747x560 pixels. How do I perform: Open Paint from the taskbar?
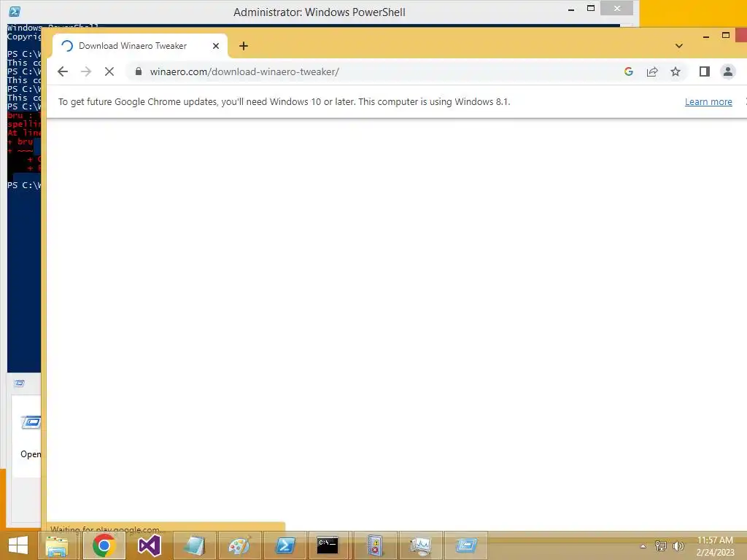point(239,545)
